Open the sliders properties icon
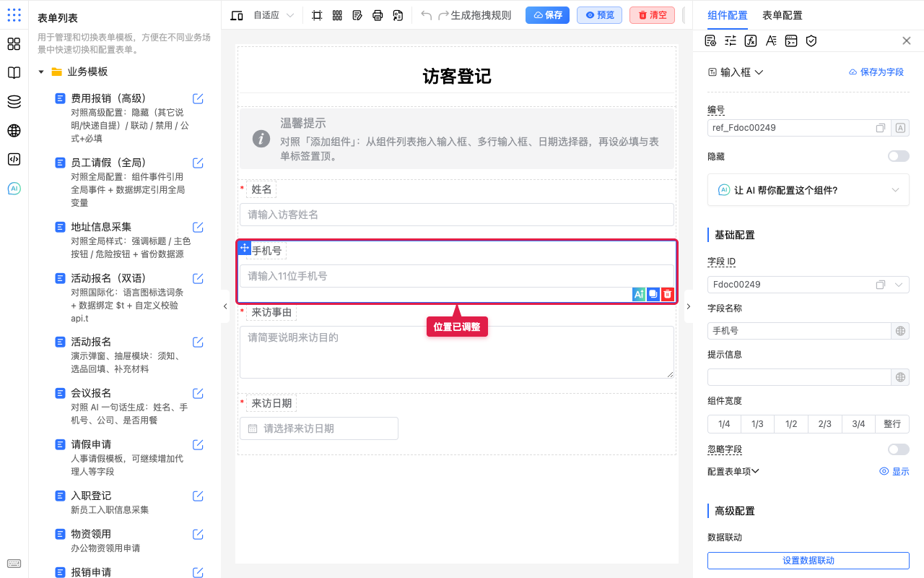 [x=731, y=40]
